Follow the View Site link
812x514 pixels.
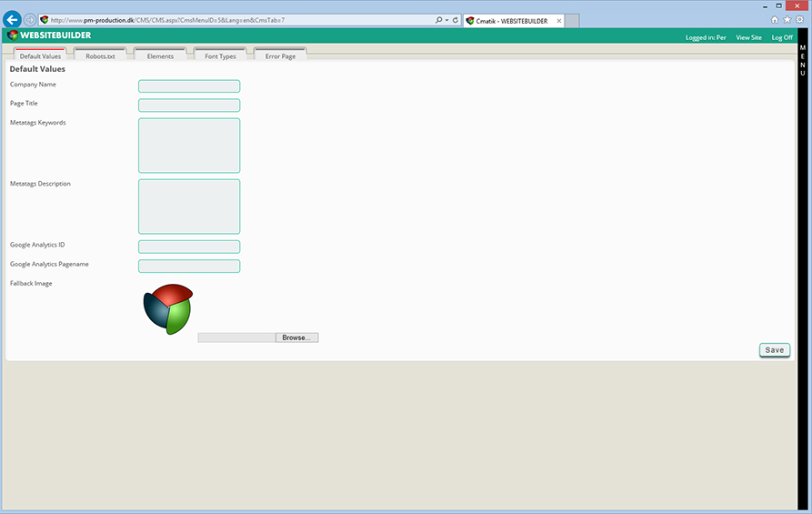coord(748,37)
